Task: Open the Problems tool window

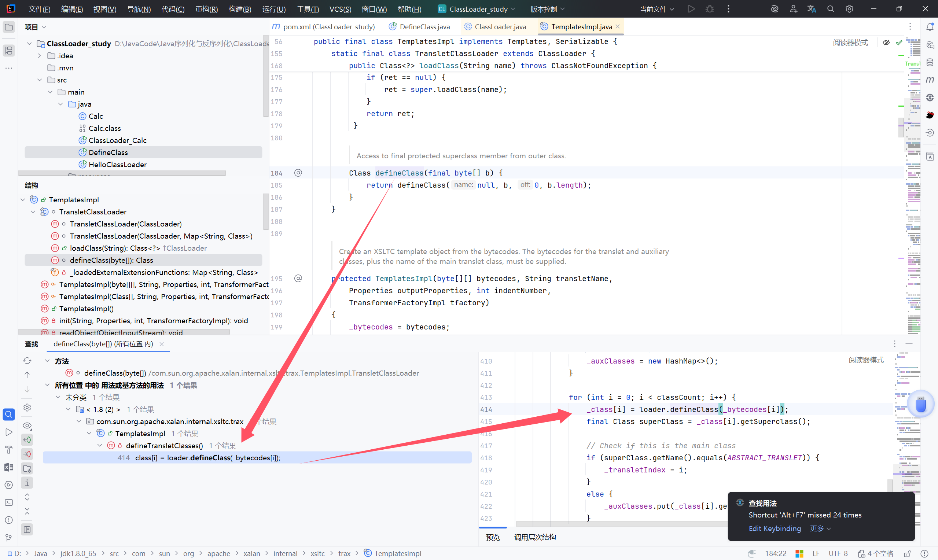Action: 9,520
